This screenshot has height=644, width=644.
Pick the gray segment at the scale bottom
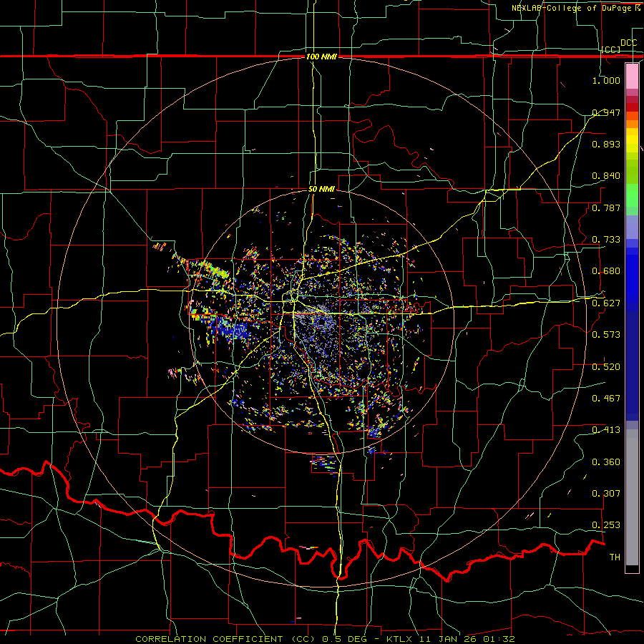(632, 497)
